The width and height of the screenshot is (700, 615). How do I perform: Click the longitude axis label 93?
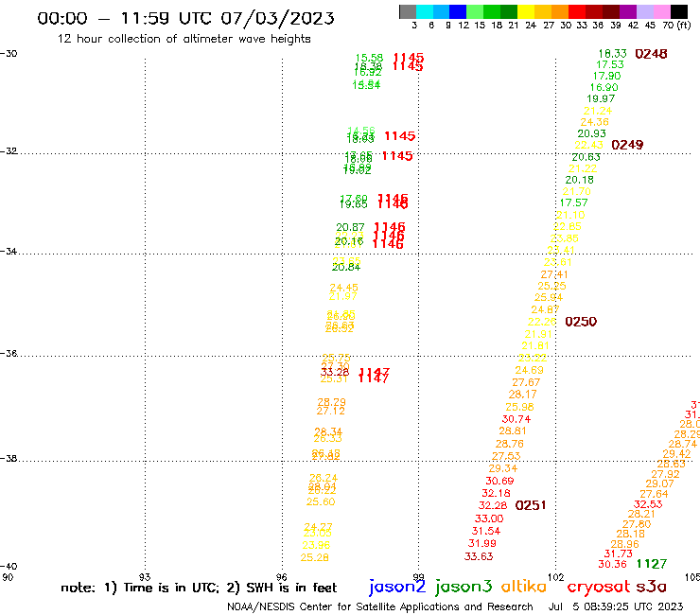[145, 577]
